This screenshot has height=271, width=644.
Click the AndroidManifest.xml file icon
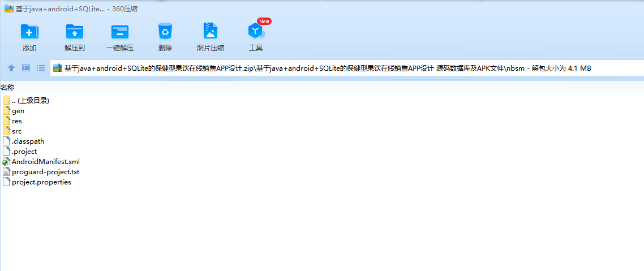(6, 162)
